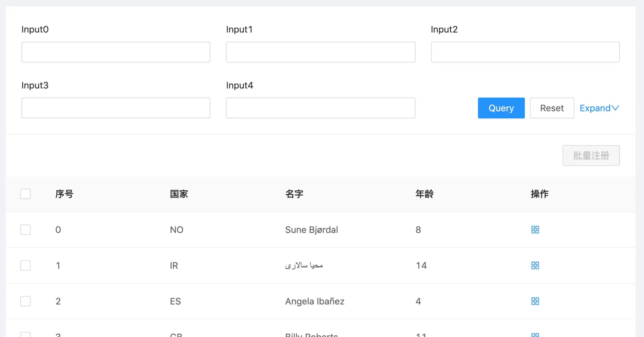
Task: Click the 批量注册 button
Action: click(591, 155)
